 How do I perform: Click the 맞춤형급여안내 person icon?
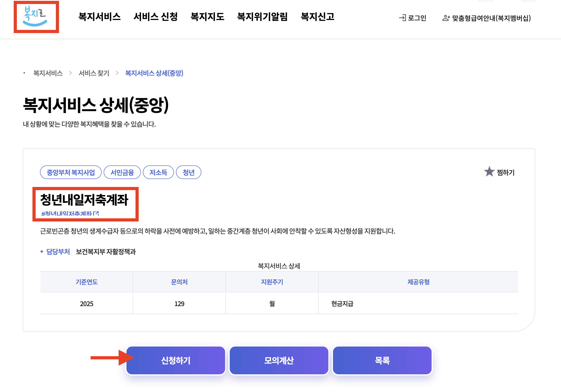446,18
